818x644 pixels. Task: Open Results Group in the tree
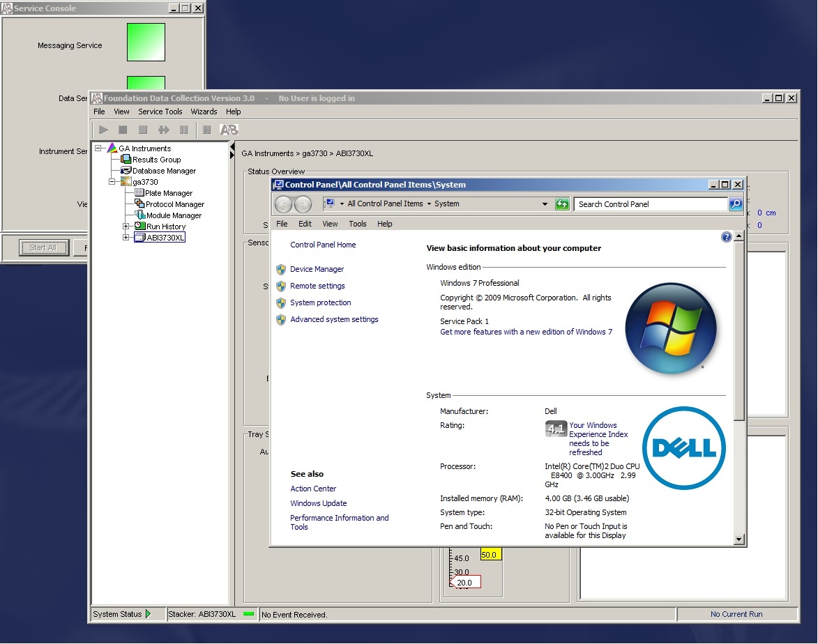click(x=156, y=160)
